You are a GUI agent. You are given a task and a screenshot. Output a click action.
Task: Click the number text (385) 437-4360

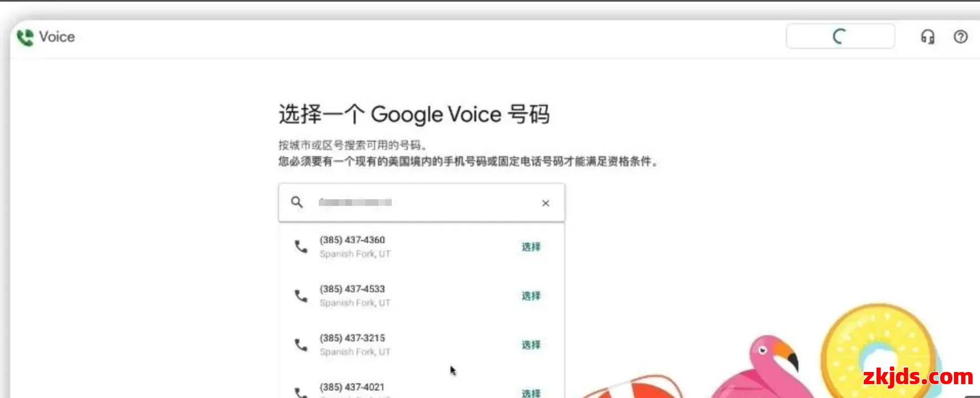click(x=352, y=240)
